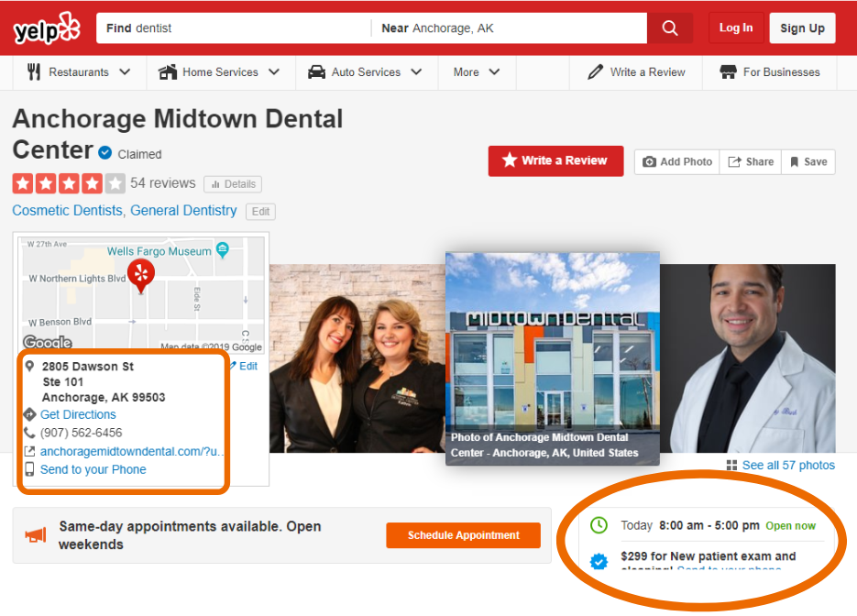Click the Get Directions link
857x616 pixels.
coord(78,414)
